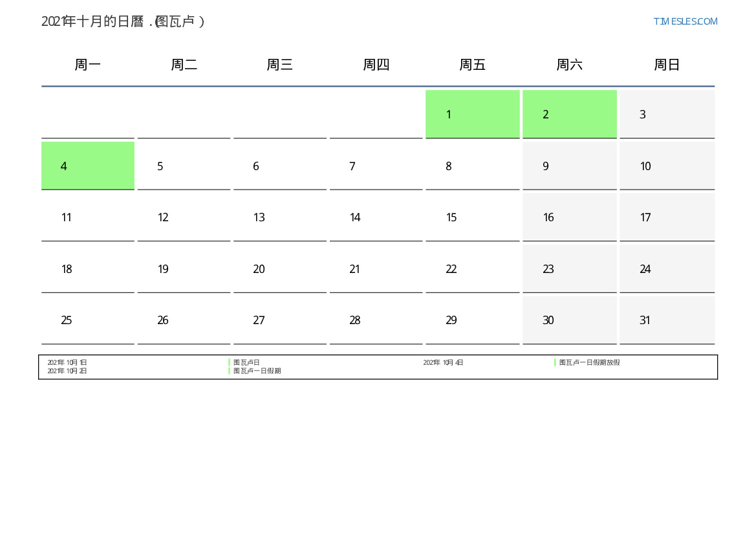Image resolution: width=756 pixels, height=535 pixels.
Task: Click on date 16 Saturday cell
Action: click(x=570, y=217)
